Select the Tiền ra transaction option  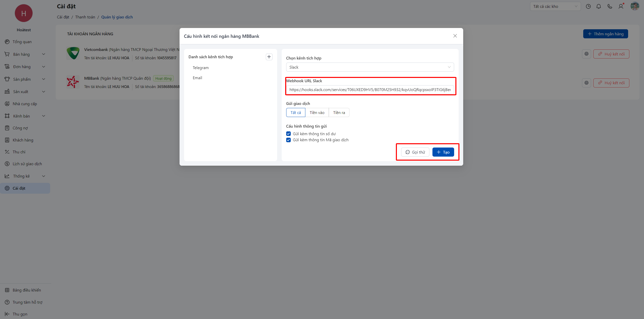339,112
